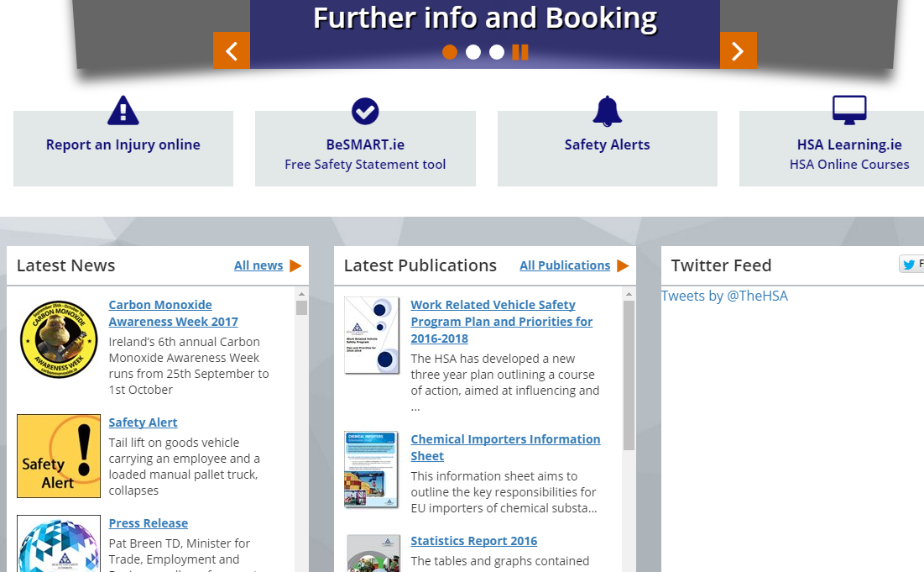Screen dimensions: 924x572
Task: Select the third carousel slide dot
Action: (497, 52)
